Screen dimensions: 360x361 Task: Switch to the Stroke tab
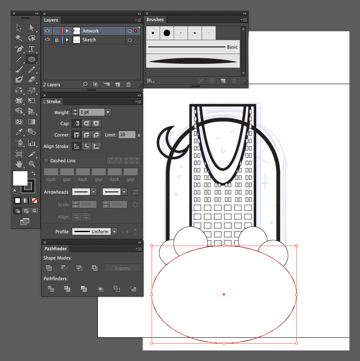pyautogui.click(x=52, y=102)
